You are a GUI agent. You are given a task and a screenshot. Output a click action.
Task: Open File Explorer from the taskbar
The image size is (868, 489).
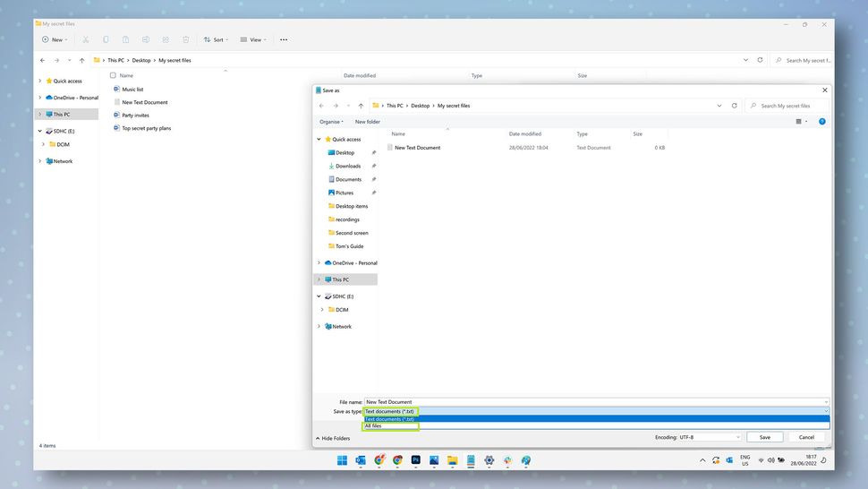(452, 460)
